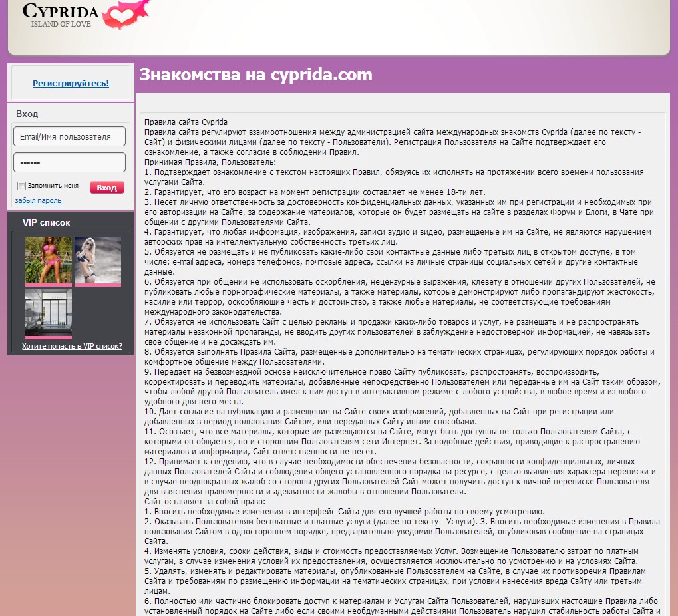Click the red Вход login button

(107, 187)
